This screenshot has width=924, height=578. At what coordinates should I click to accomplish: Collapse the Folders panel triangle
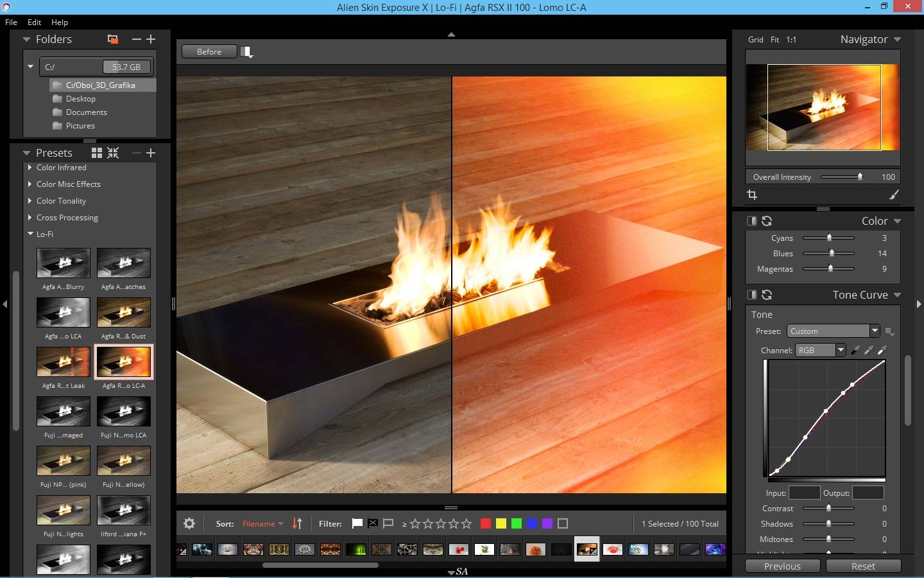coord(26,39)
